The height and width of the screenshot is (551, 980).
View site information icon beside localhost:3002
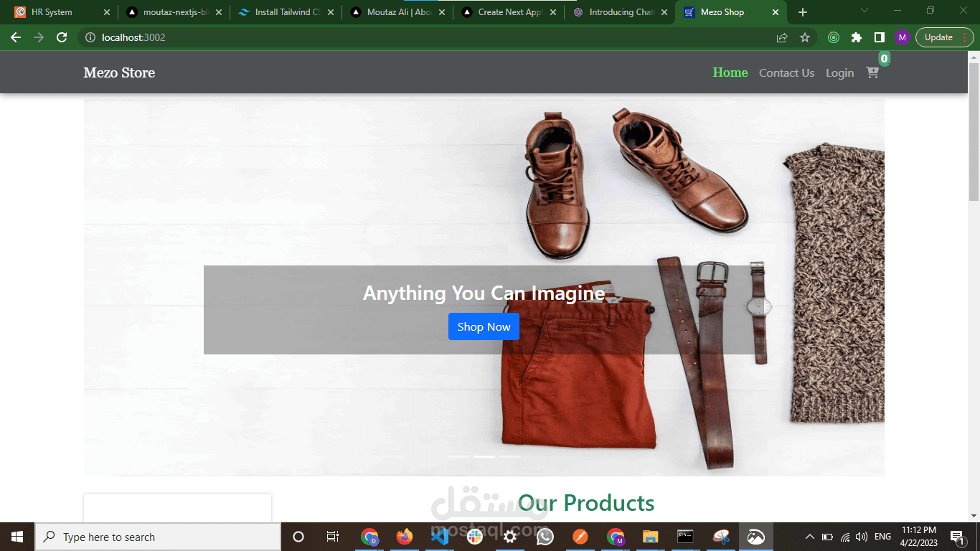[90, 37]
